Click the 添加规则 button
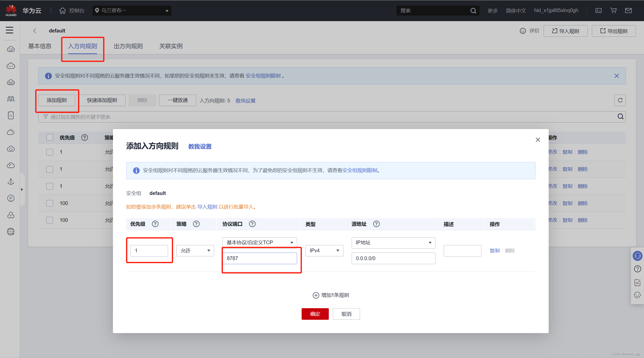 [57, 100]
